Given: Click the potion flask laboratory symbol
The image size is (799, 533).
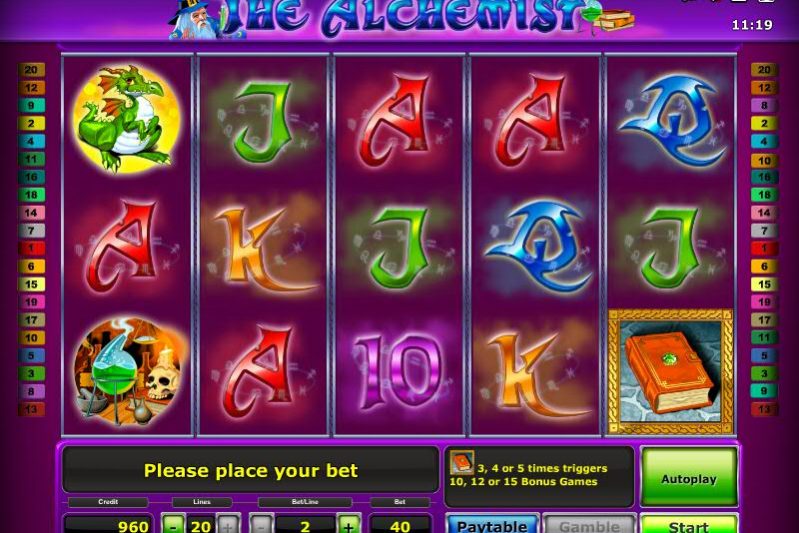Looking at the screenshot, I should pyautogui.click(x=127, y=372).
